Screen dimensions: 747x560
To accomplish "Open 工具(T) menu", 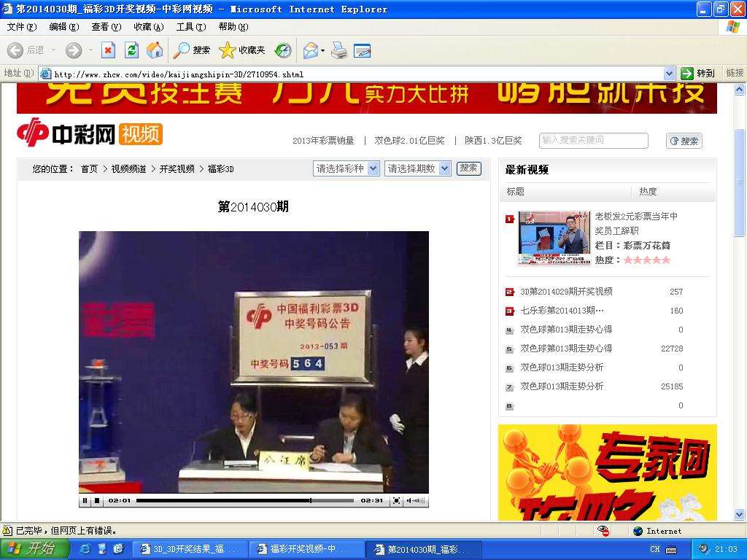I will [191, 27].
